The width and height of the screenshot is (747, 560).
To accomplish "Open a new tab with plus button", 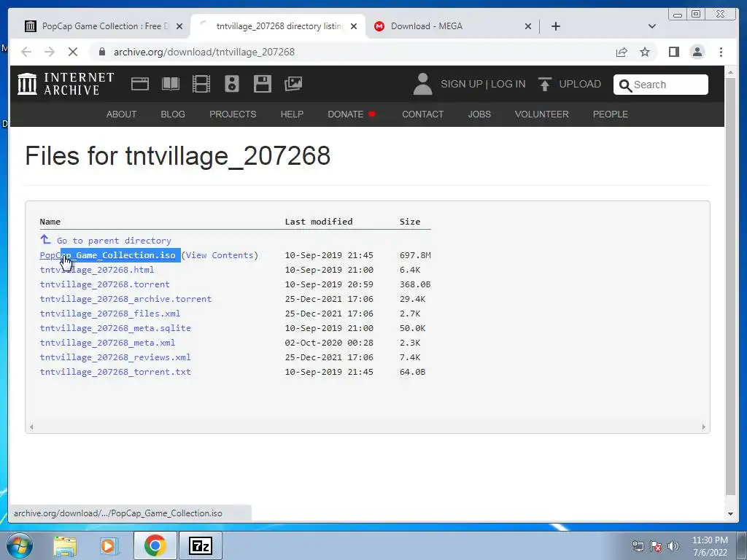I will pyautogui.click(x=555, y=26).
